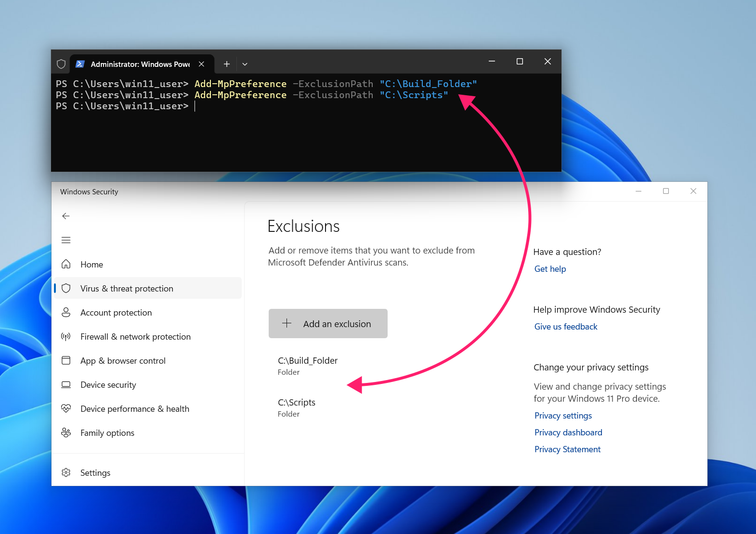Open Firewall & network protection section
This screenshot has height=534, width=756.
147,336
